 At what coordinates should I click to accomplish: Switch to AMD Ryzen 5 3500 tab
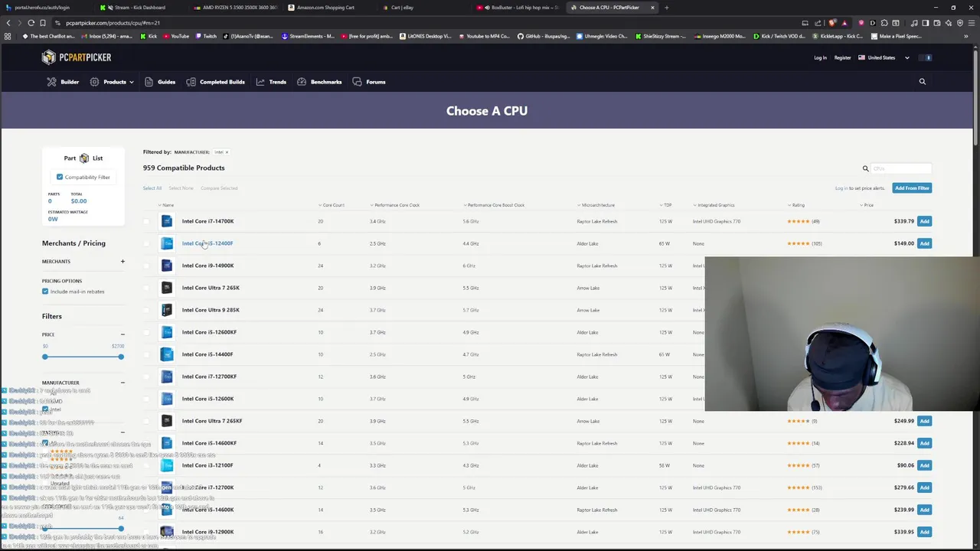coord(237,8)
